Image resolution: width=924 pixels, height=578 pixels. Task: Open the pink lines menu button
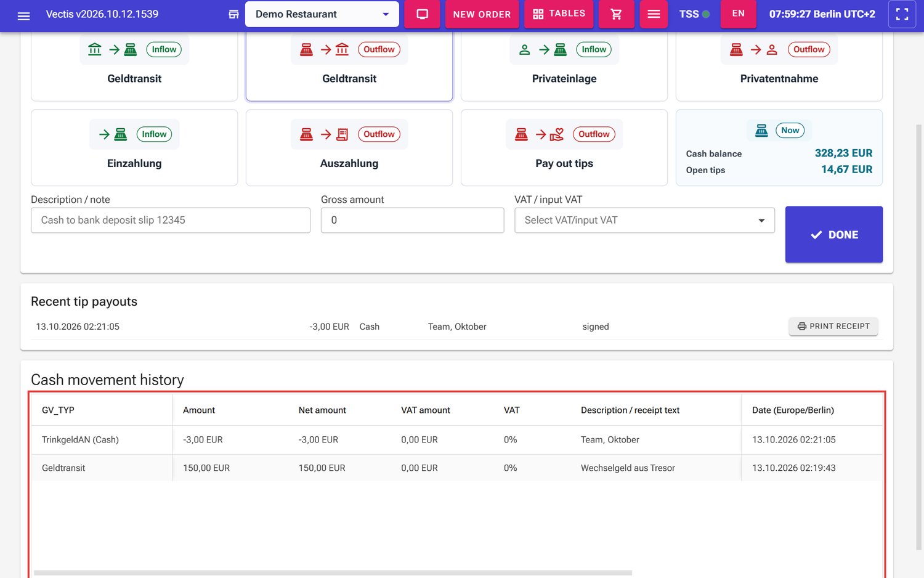point(654,14)
